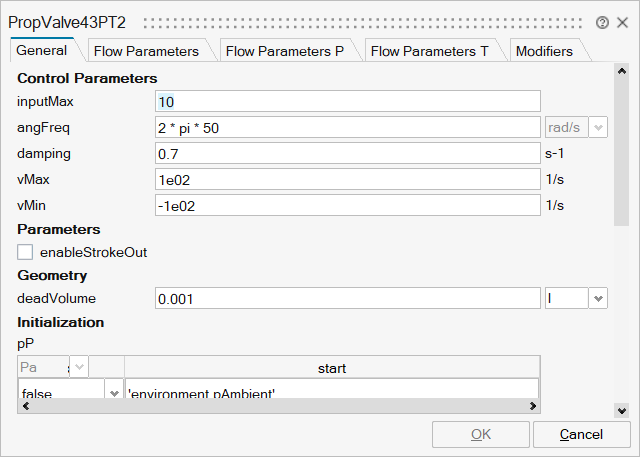Click the damping input field
The image size is (640, 457).
pos(348,153)
